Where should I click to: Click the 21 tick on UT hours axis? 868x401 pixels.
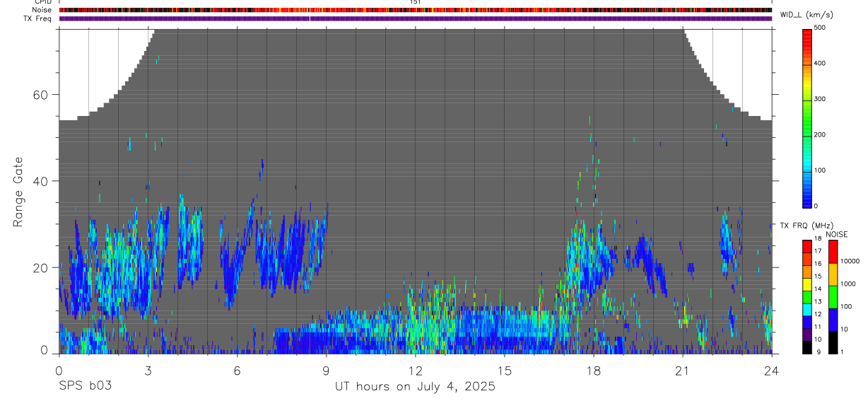coord(683,370)
